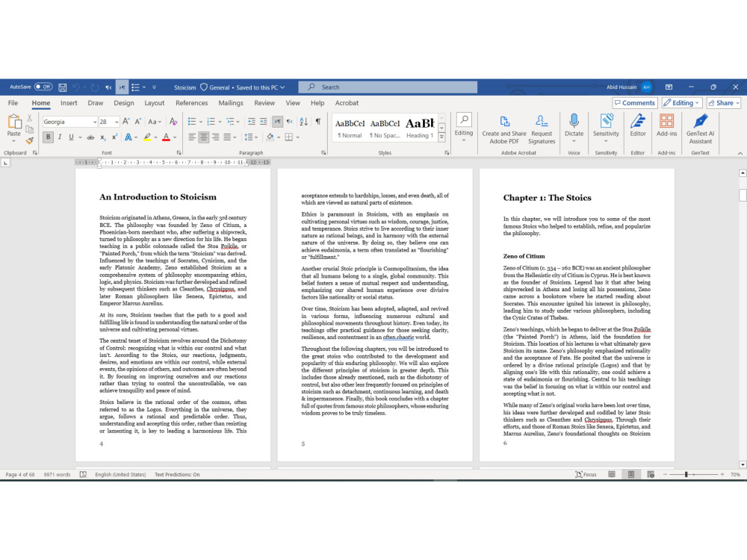Click Text Predictions: On in status bar
The height and width of the screenshot is (560, 747).
coord(177,474)
